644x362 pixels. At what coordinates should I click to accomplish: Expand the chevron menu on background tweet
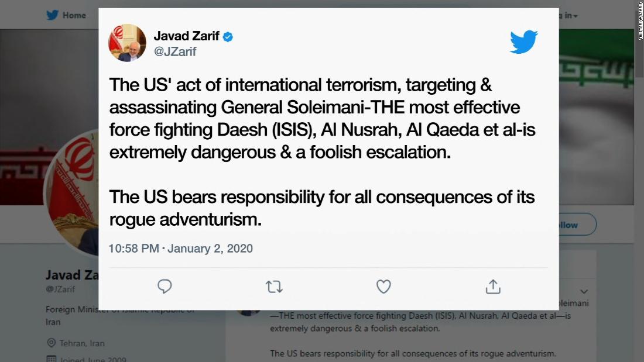point(584,291)
